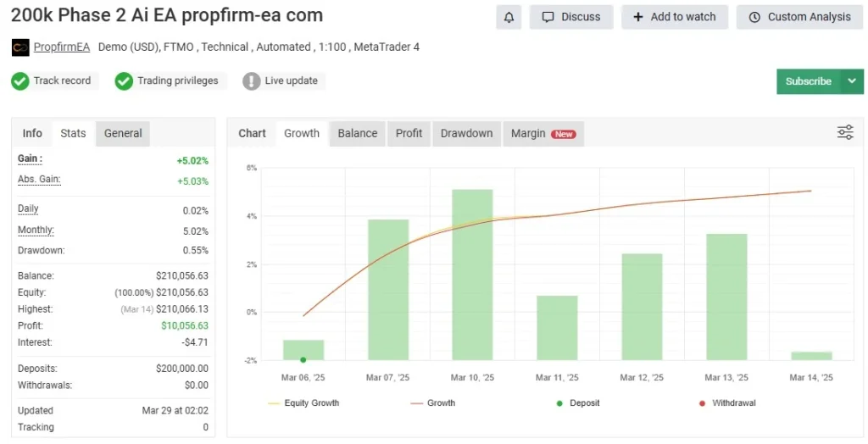Click the Trading privileges label
Viewport: 868px width, 444px height.
(x=178, y=80)
